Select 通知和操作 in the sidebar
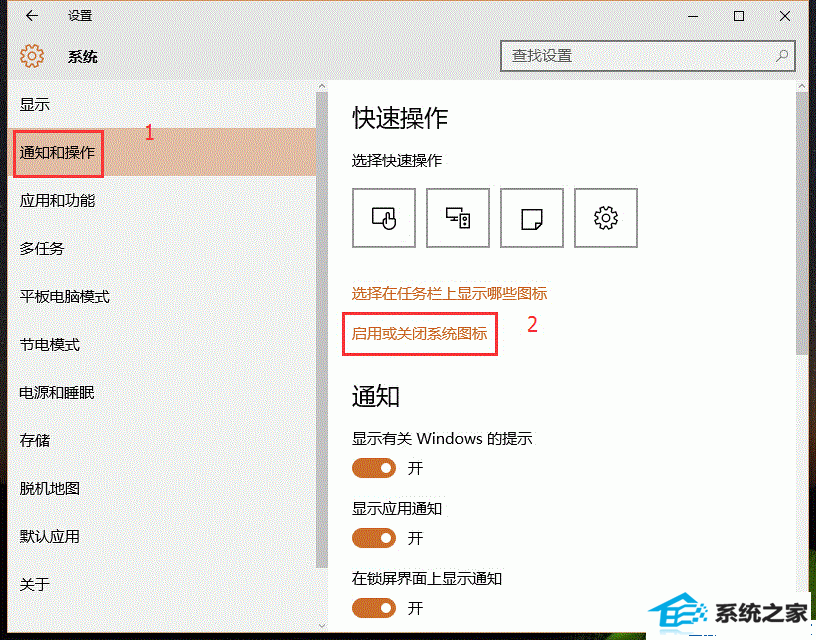The height and width of the screenshot is (640, 816). pos(58,153)
